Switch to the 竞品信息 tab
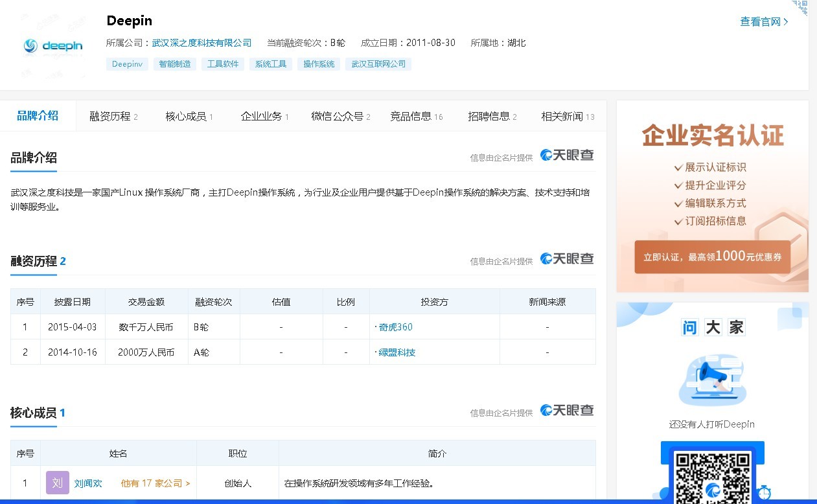 (x=416, y=117)
